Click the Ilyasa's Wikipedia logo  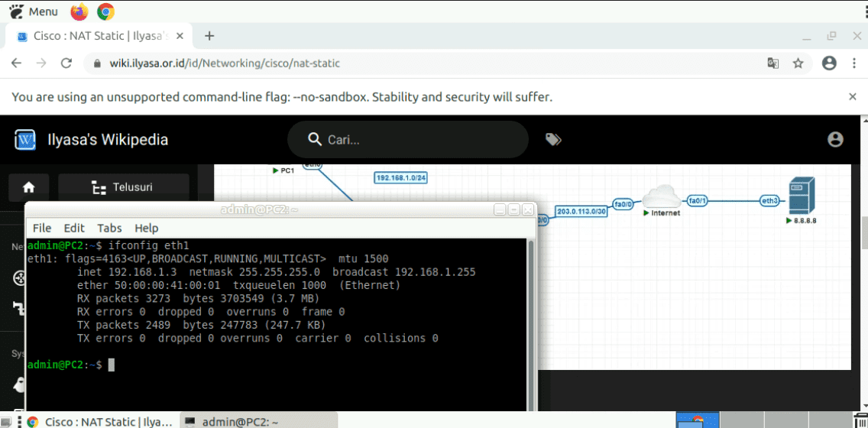(x=26, y=140)
